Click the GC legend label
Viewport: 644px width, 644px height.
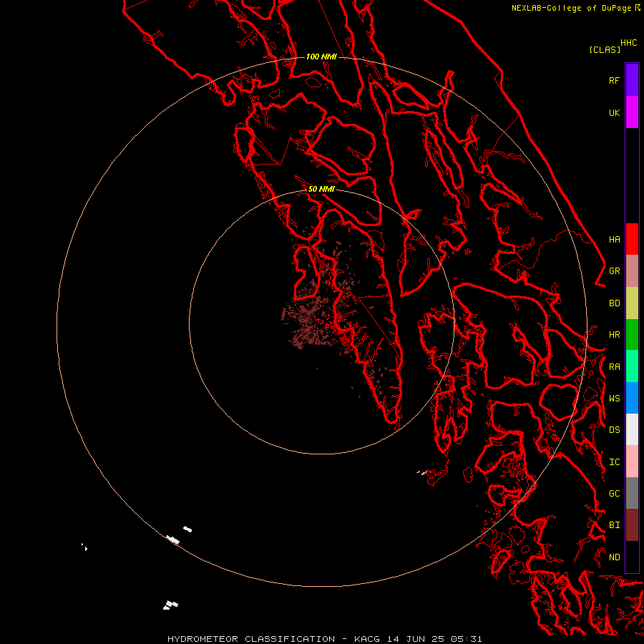614,493
